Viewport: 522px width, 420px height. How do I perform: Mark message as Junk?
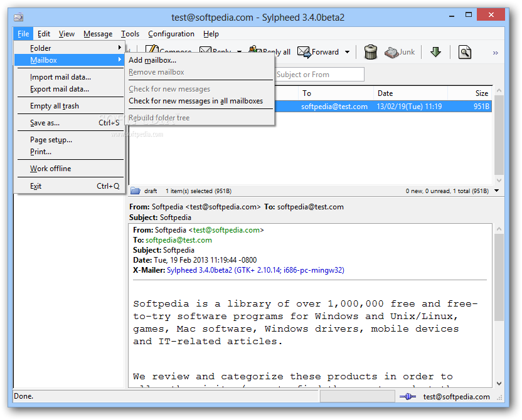(x=400, y=52)
